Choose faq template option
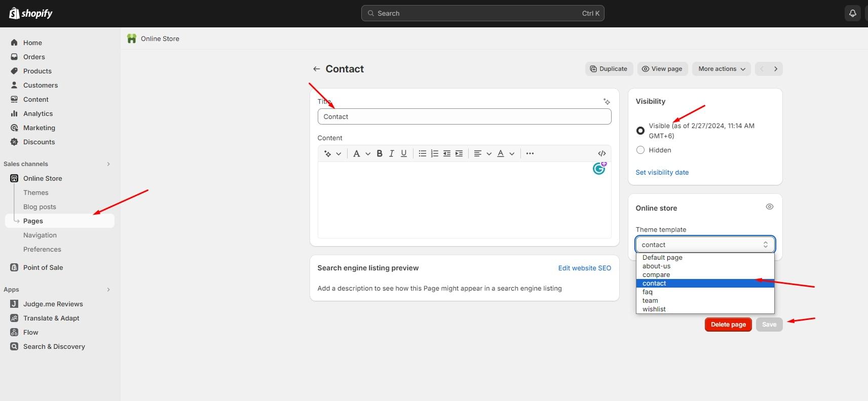This screenshot has width=868, height=401. [x=705, y=292]
